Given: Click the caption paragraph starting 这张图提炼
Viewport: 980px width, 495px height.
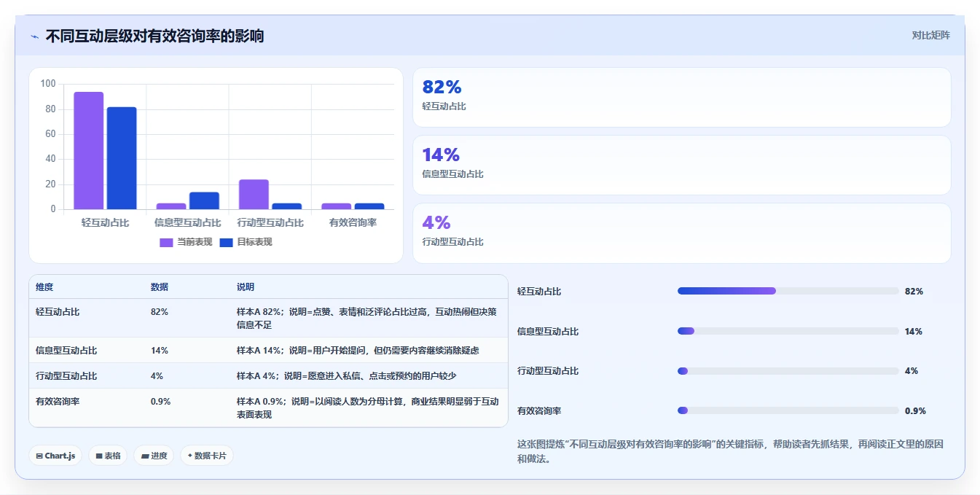Looking at the screenshot, I should point(731,451).
